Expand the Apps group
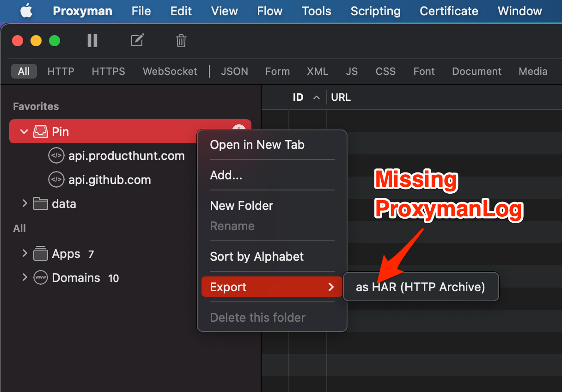 25,253
